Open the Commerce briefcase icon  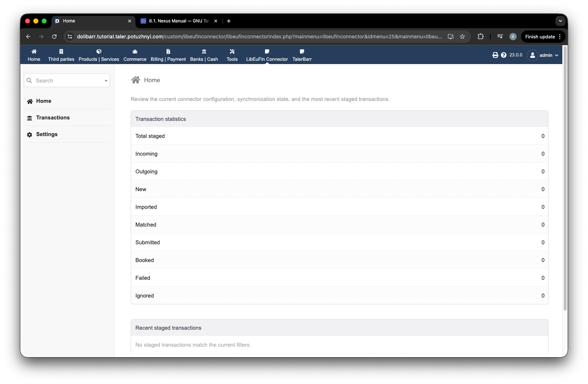pos(135,51)
